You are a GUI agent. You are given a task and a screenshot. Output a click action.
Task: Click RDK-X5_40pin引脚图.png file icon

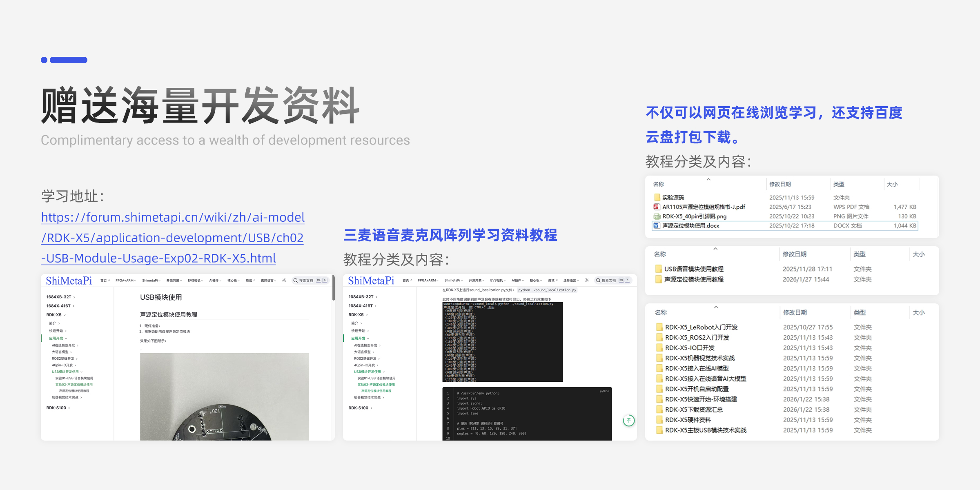click(657, 216)
